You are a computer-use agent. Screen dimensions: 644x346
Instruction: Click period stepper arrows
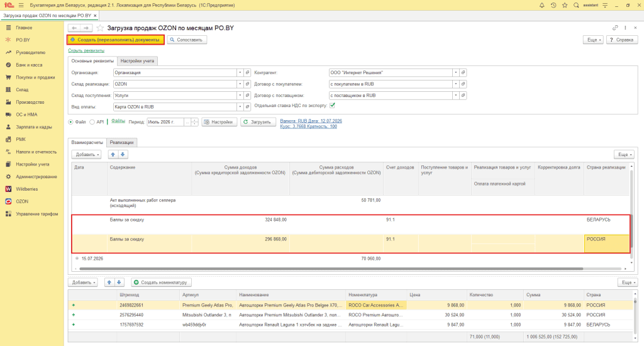(x=195, y=122)
